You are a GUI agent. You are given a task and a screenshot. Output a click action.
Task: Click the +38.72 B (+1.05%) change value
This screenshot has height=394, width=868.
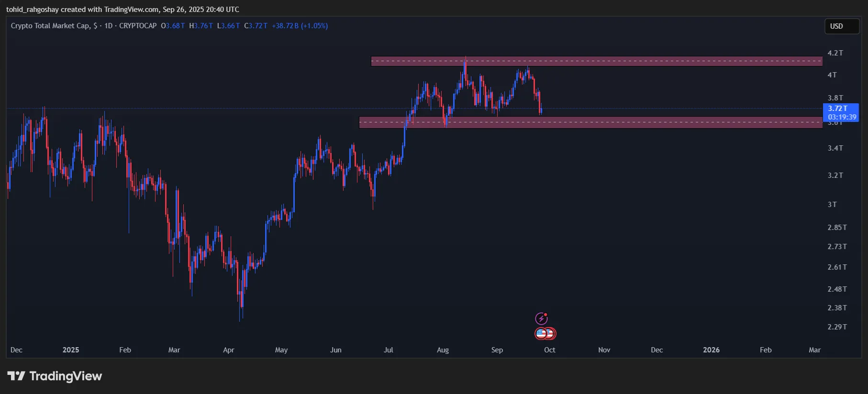[x=300, y=26]
